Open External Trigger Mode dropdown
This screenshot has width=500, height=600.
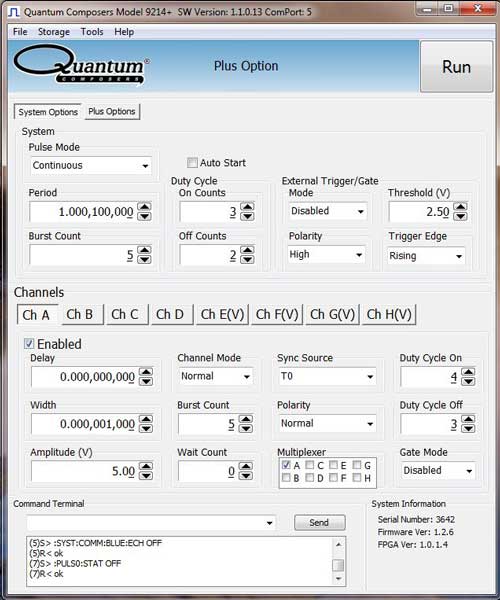327,211
